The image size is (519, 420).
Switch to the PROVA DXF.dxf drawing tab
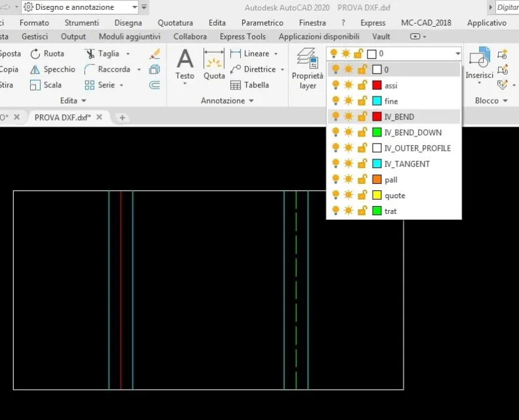coord(62,117)
